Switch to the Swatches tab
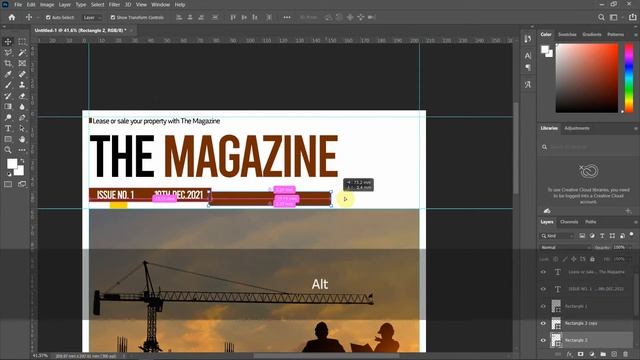 (567, 35)
